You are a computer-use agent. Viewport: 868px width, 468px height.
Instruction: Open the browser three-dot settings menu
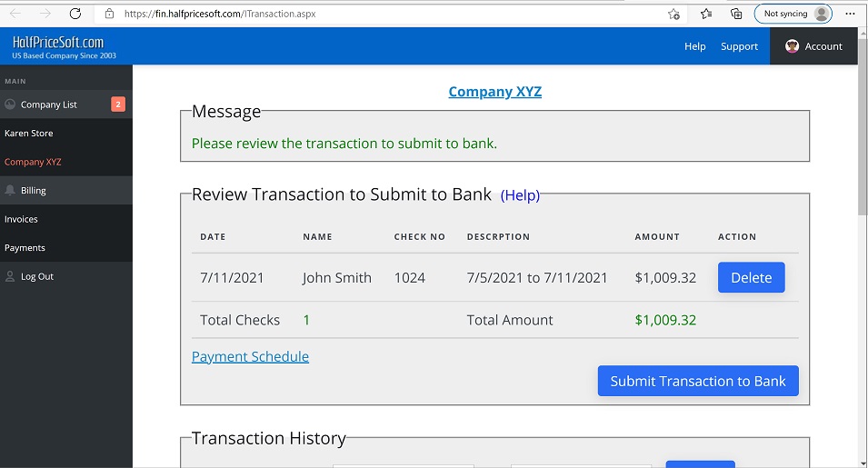[x=850, y=14]
